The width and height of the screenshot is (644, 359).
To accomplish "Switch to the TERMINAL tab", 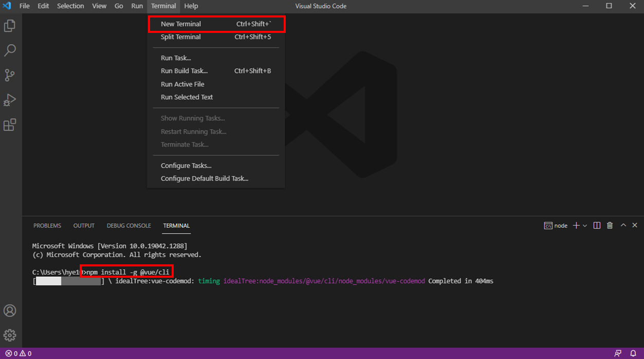I will point(176,226).
